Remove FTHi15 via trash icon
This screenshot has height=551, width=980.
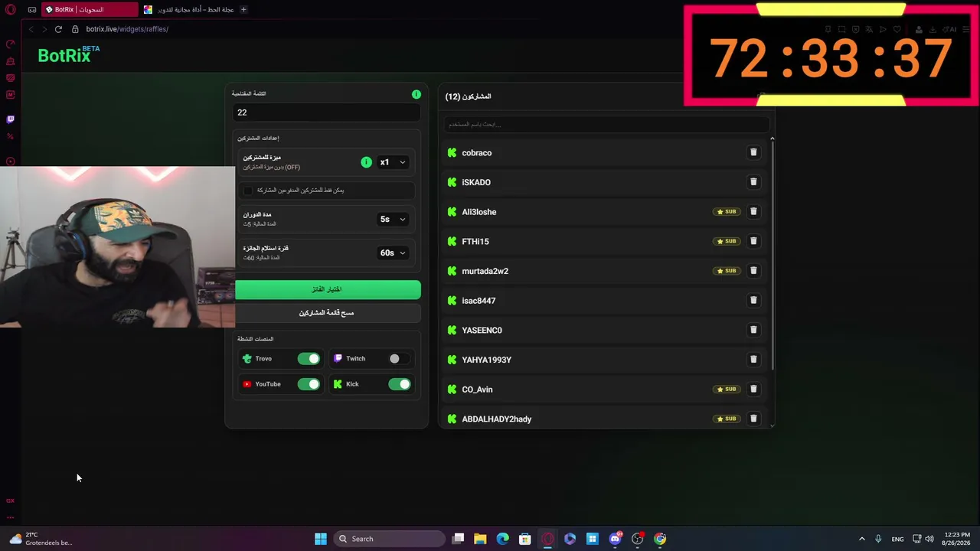tap(753, 241)
